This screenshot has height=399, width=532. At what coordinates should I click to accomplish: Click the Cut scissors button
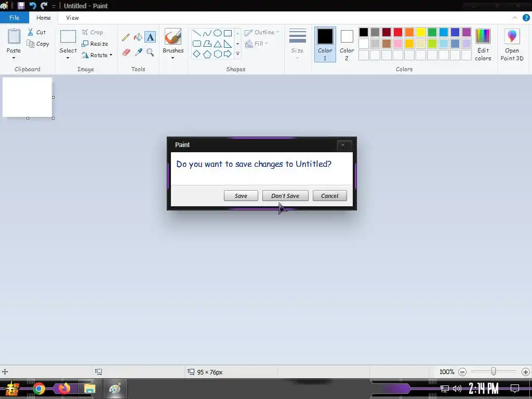36,32
